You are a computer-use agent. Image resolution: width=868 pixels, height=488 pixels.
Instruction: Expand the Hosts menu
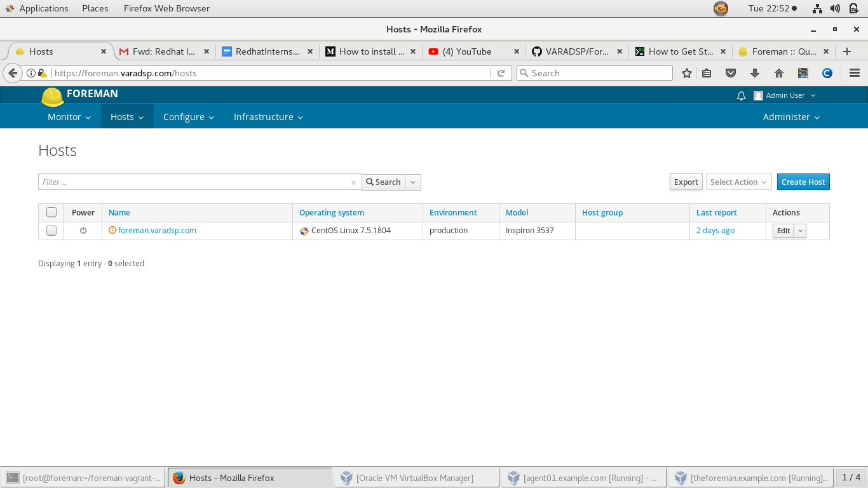coord(127,117)
